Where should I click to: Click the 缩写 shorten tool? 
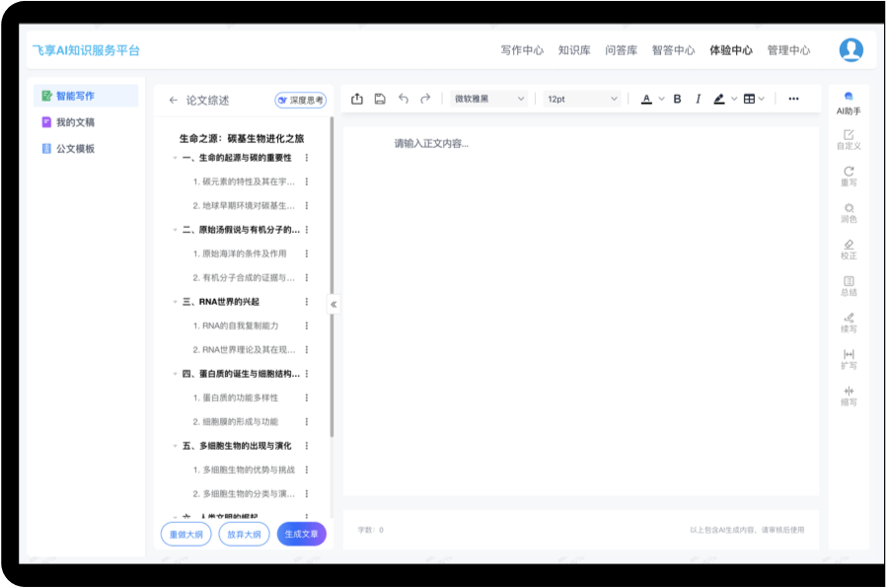(849, 397)
